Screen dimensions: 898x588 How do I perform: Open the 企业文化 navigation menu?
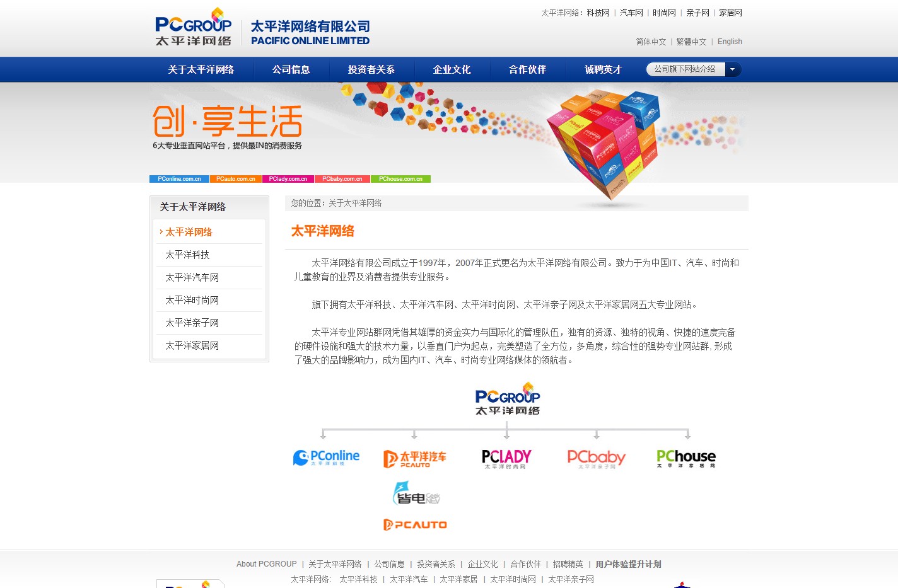(452, 69)
